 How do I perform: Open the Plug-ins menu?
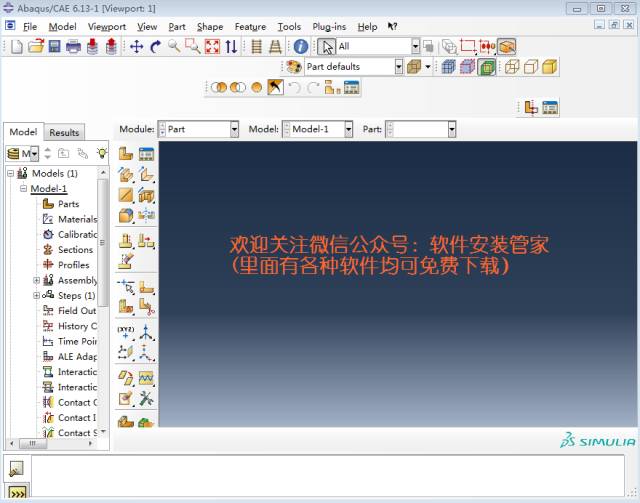point(328,26)
